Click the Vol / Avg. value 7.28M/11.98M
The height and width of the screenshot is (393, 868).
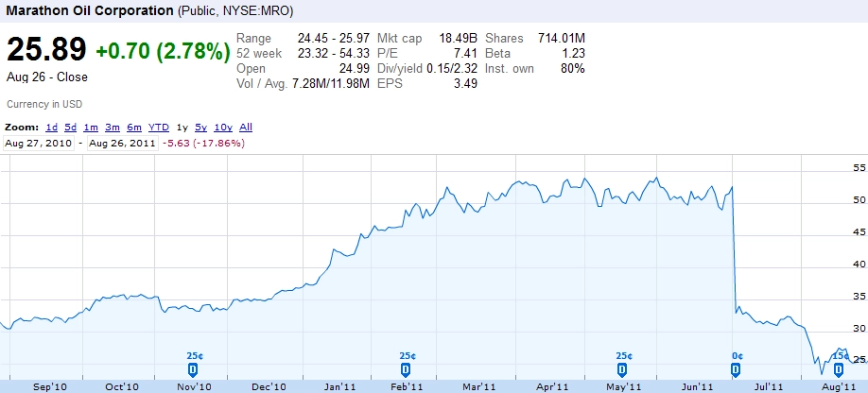click(329, 84)
